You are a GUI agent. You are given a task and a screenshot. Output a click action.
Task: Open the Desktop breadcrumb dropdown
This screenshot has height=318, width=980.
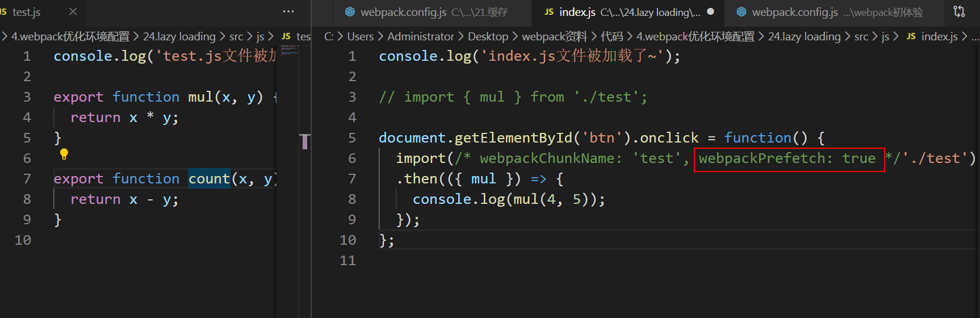tap(488, 36)
